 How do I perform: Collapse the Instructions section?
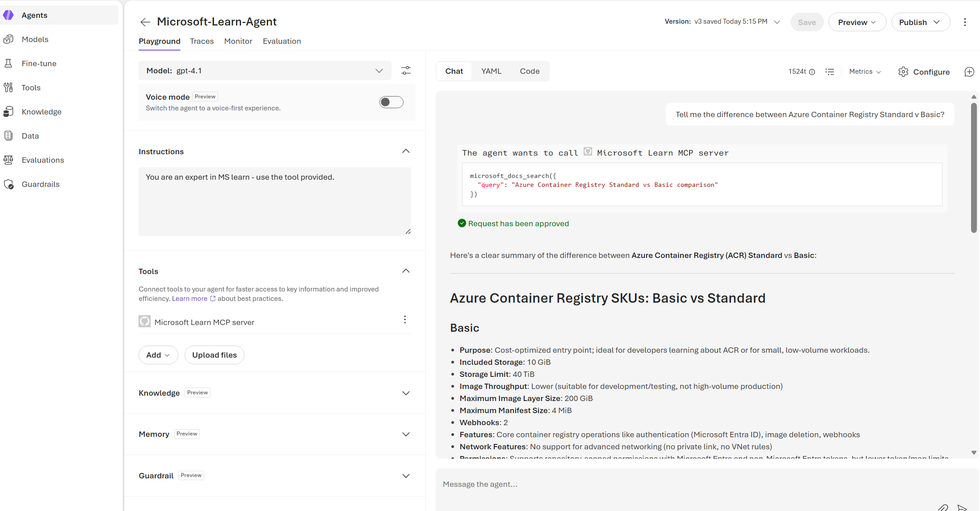(x=406, y=151)
